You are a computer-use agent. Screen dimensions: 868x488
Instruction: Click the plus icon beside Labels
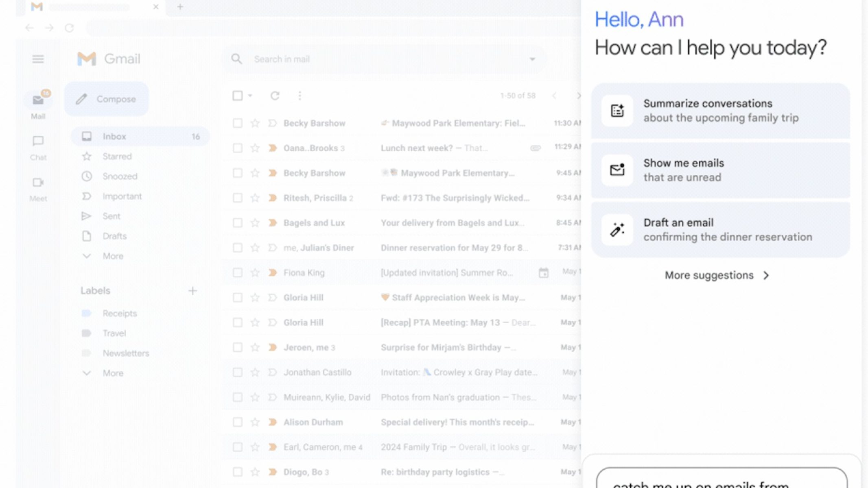coord(192,291)
